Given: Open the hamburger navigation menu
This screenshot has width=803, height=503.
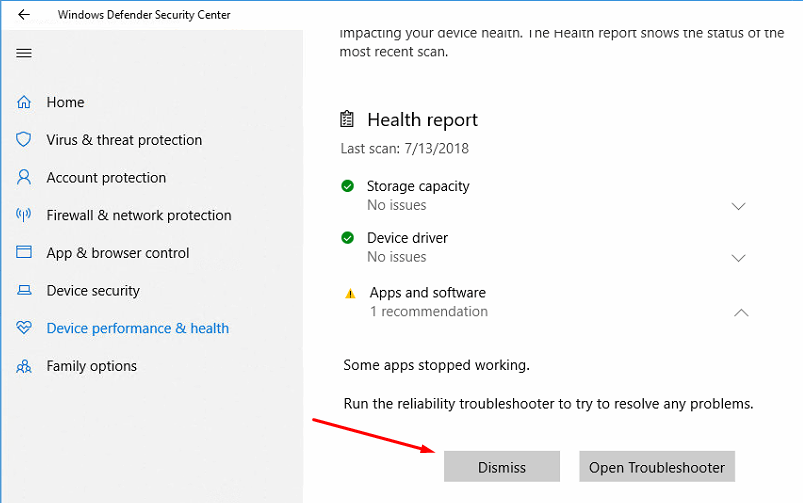Looking at the screenshot, I should [x=24, y=53].
